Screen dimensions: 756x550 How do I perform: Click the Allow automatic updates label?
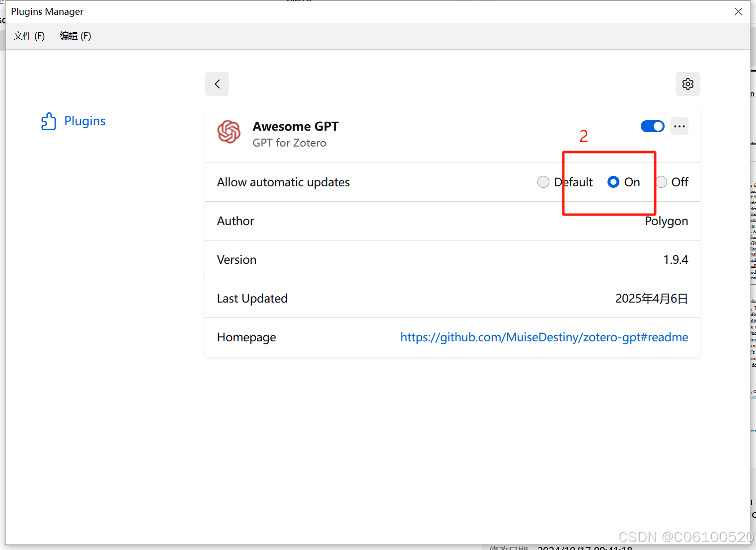pyautogui.click(x=283, y=182)
